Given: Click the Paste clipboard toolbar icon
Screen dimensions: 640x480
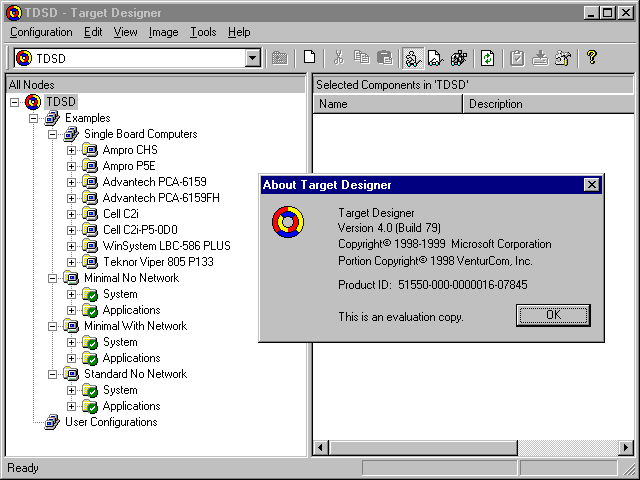Looking at the screenshot, I should coord(384,58).
